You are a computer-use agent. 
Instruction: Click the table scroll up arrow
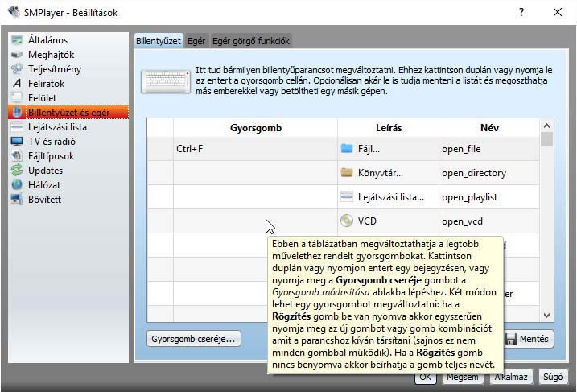547,126
